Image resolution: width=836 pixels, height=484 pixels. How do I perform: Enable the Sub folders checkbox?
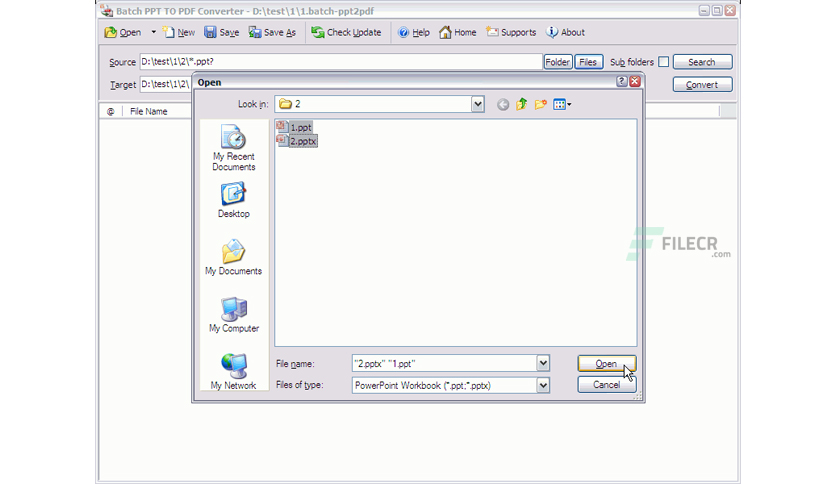tap(663, 62)
